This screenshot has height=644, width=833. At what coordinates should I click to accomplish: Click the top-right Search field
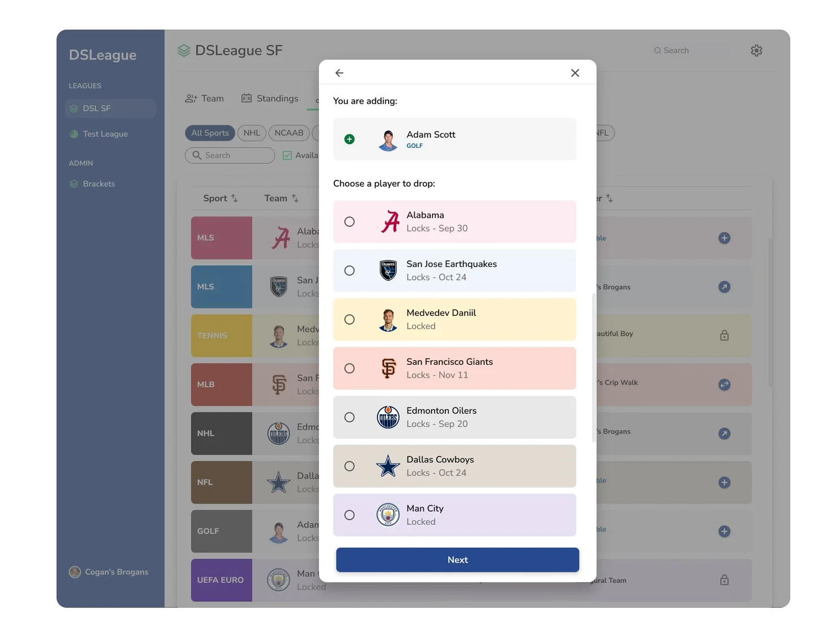(x=690, y=51)
